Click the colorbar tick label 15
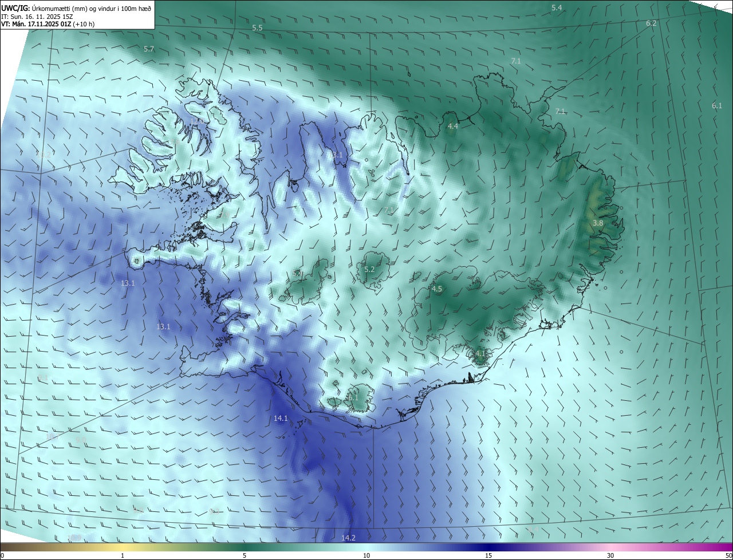 click(x=488, y=556)
